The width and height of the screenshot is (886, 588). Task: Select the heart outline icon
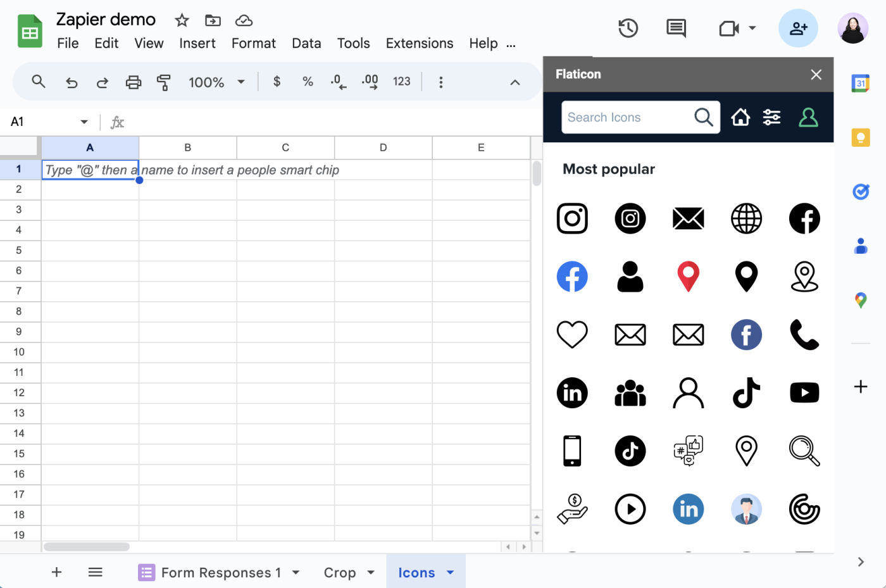pos(572,335)
